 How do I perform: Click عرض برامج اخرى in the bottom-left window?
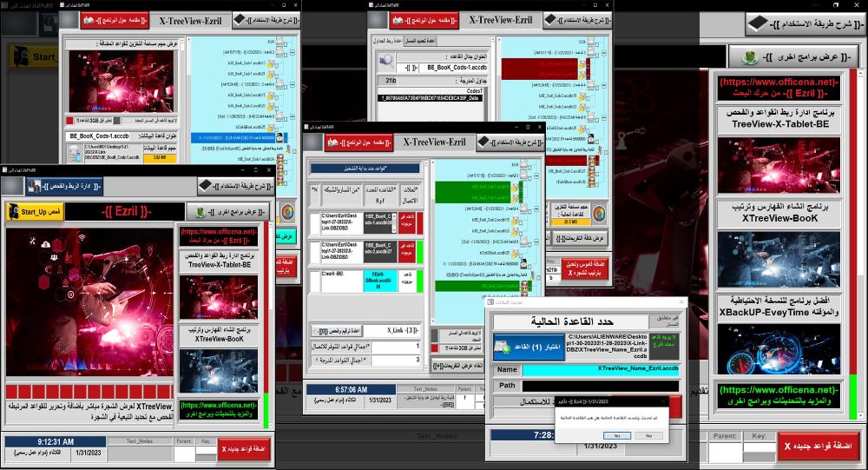click(x=227, y=212)
